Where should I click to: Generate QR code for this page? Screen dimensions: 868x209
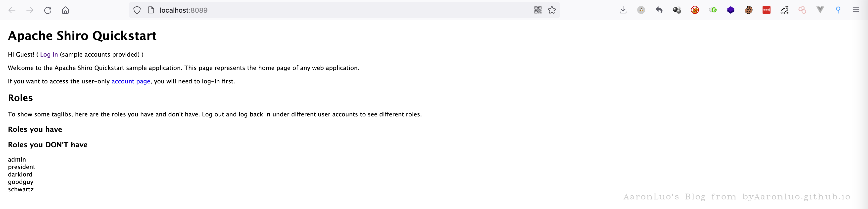click(x=538, y=10)
